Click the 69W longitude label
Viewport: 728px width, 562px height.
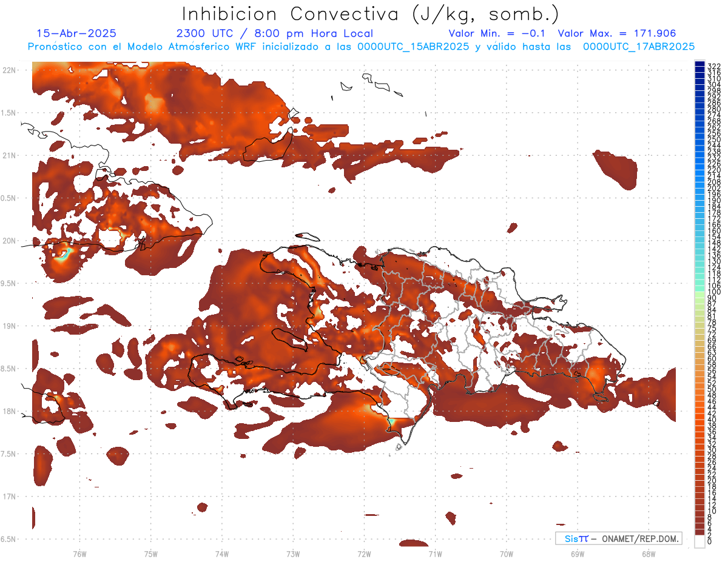click(578, 554)
